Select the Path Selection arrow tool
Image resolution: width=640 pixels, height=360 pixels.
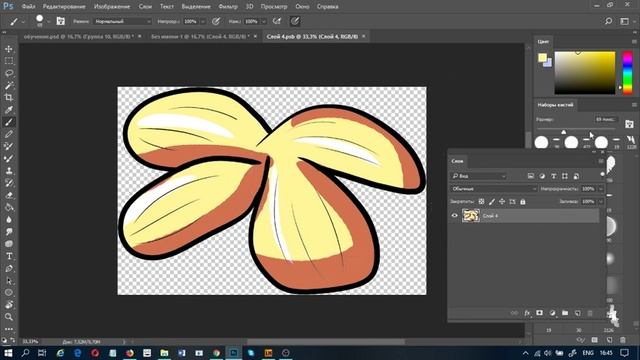[9, 281]
